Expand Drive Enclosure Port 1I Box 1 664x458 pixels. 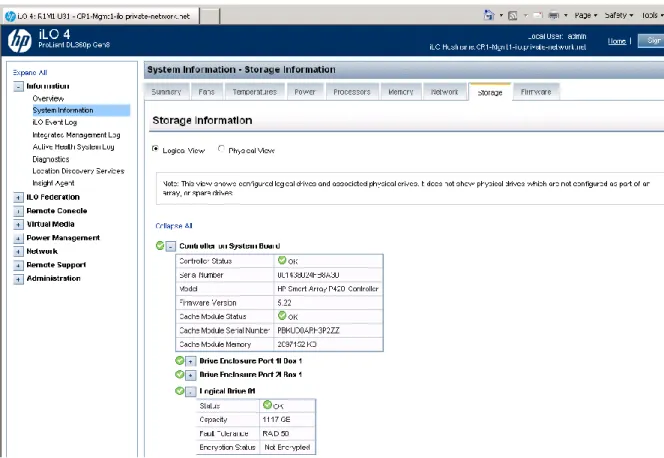[190, 361]
